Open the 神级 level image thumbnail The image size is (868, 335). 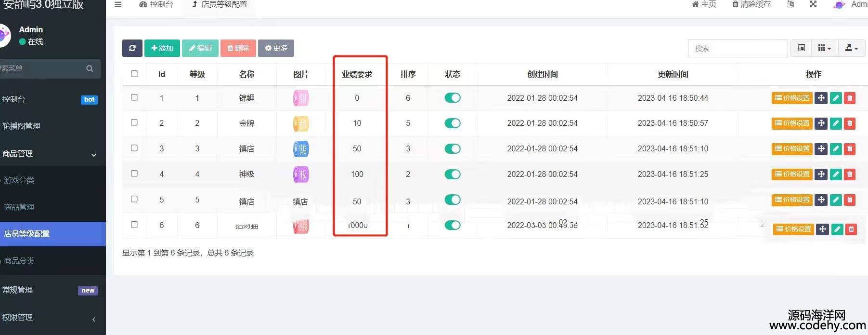coord(301,174)
